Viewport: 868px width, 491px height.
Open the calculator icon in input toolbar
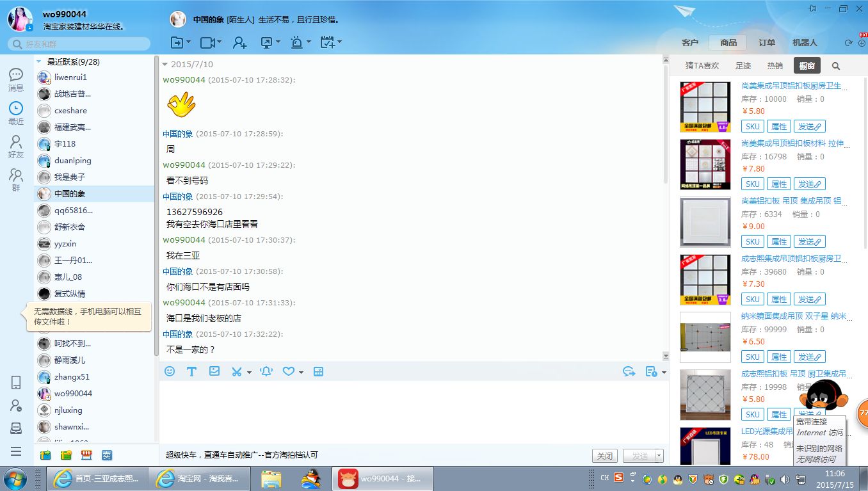[318, 371]
